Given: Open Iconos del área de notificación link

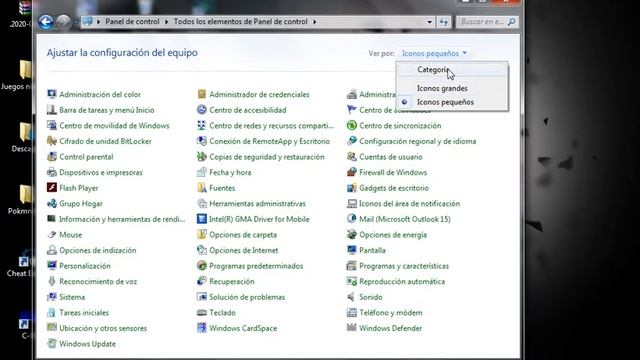Looking at the screenshot, I should point(409,203).
